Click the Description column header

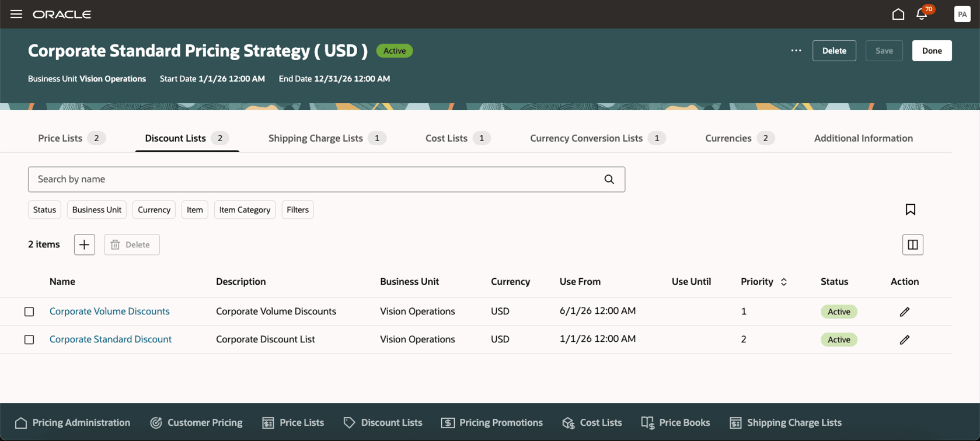(241, 282)
